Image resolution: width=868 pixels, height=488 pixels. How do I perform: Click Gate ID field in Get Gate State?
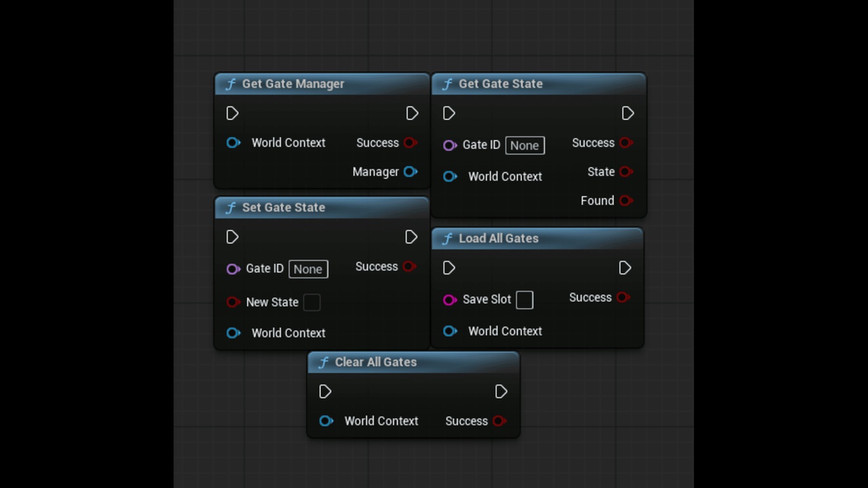click(524, 145)
